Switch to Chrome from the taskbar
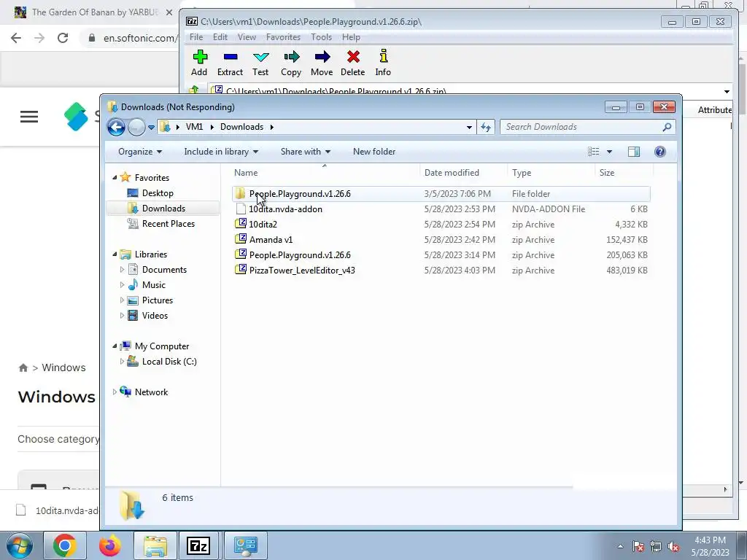This screenshot has height=560, width=747. (65, 545)
